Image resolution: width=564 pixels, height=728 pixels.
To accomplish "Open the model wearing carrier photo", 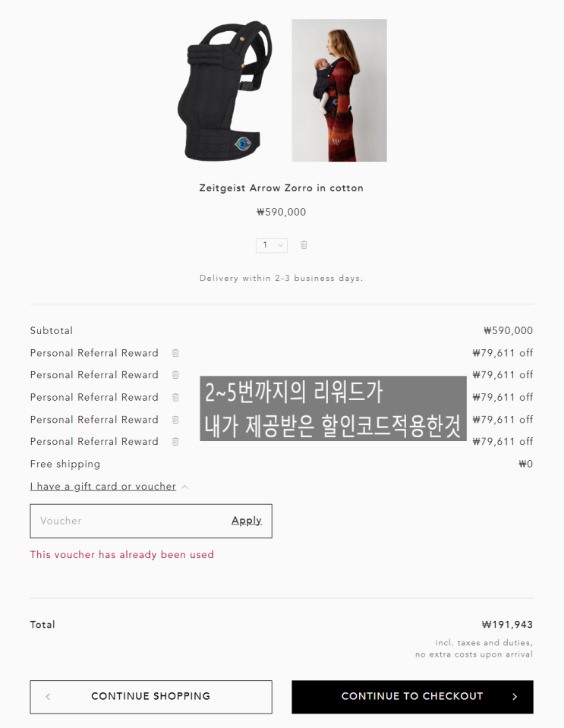I will 339,90.
